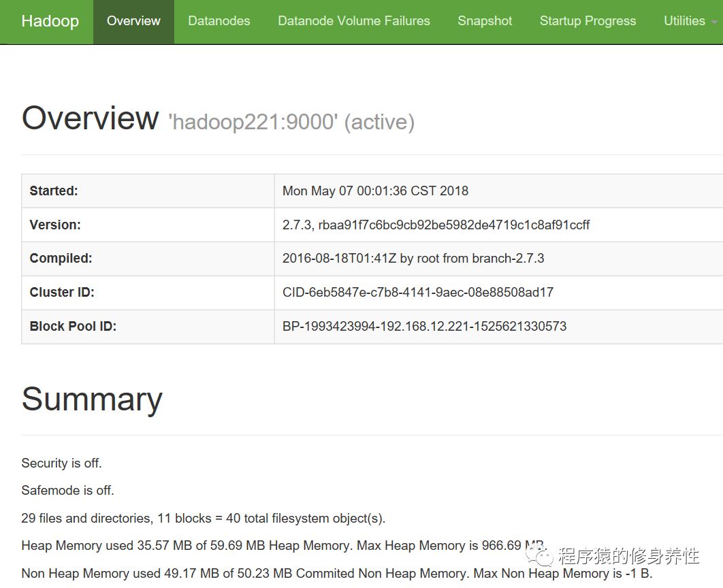Click the Overview page heading
The width and height of the screenshot is (723, 588).
pos(90,118)
